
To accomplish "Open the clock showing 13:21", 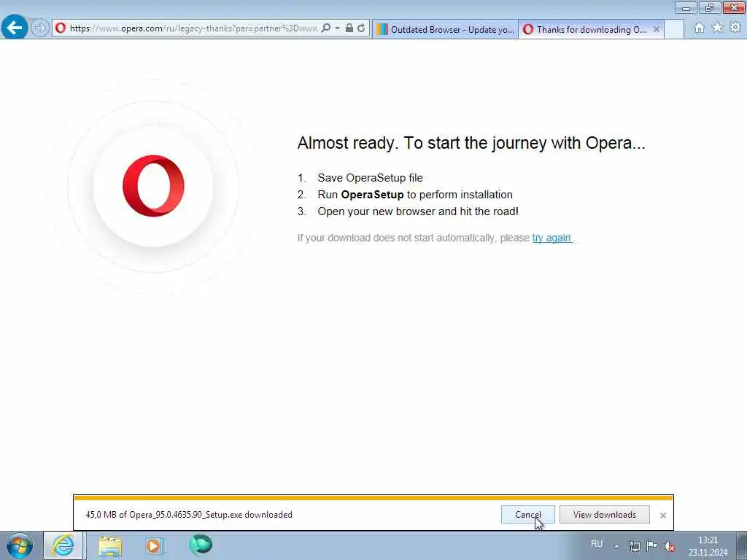I will (708, 546).
